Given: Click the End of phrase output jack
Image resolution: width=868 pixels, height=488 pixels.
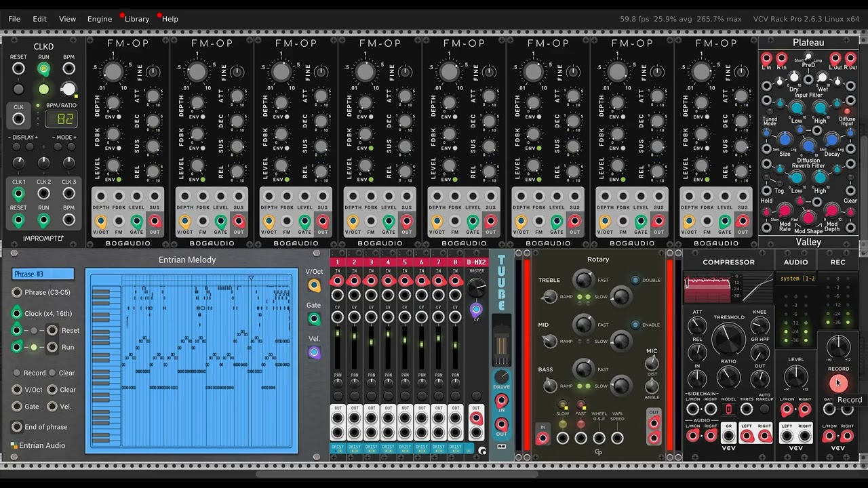Looking at the screenshot, I should (17, 427).
